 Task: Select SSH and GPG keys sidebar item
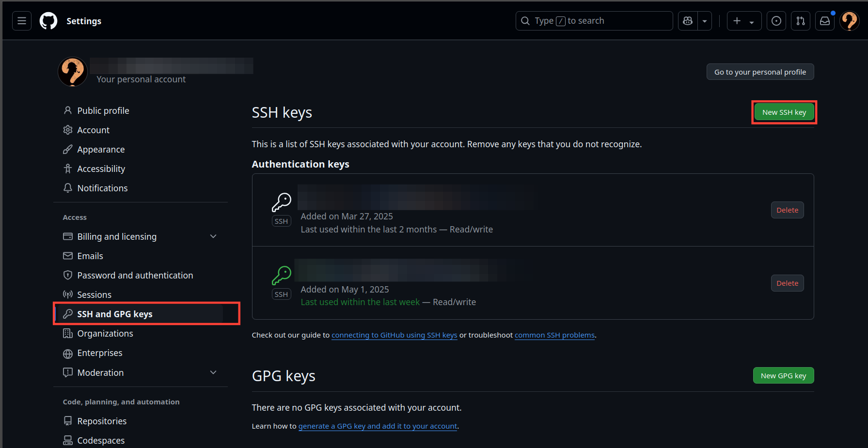tap(141, 314)
